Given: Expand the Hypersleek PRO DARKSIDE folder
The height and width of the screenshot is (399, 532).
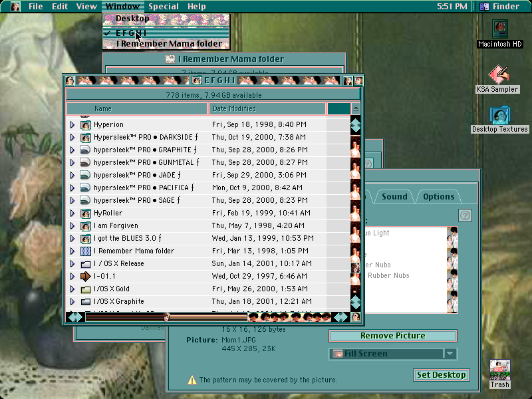Looking at the screenshot, I should 72,138.
